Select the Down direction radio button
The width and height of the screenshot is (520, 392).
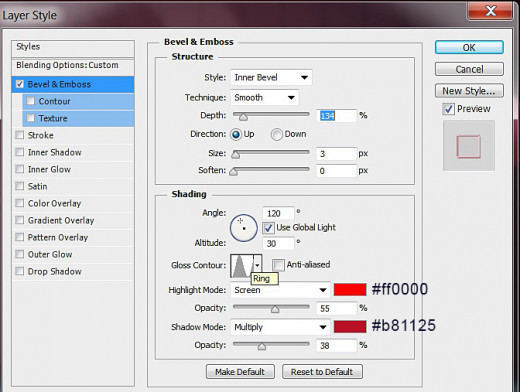point(277,134)
